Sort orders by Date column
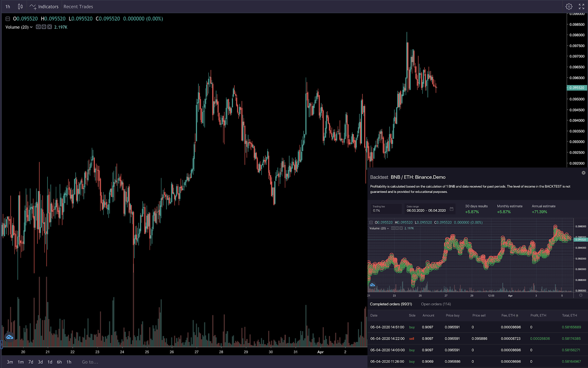 coord(374,315)
